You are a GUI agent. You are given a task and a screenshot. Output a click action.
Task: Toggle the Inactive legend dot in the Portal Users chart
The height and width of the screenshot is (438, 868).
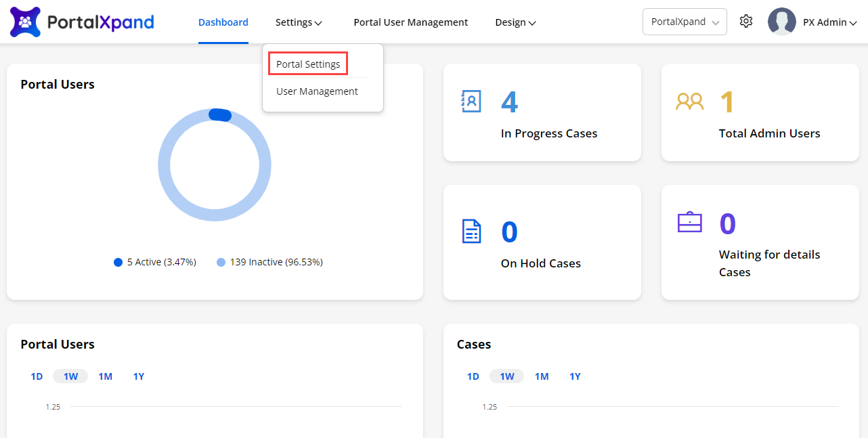click(221, 262)
